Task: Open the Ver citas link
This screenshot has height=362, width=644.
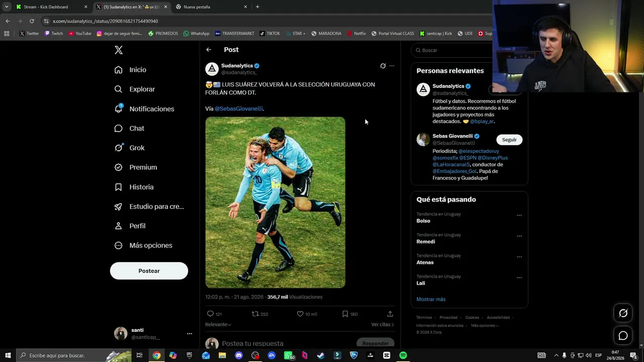Action: tap(382, 325)
